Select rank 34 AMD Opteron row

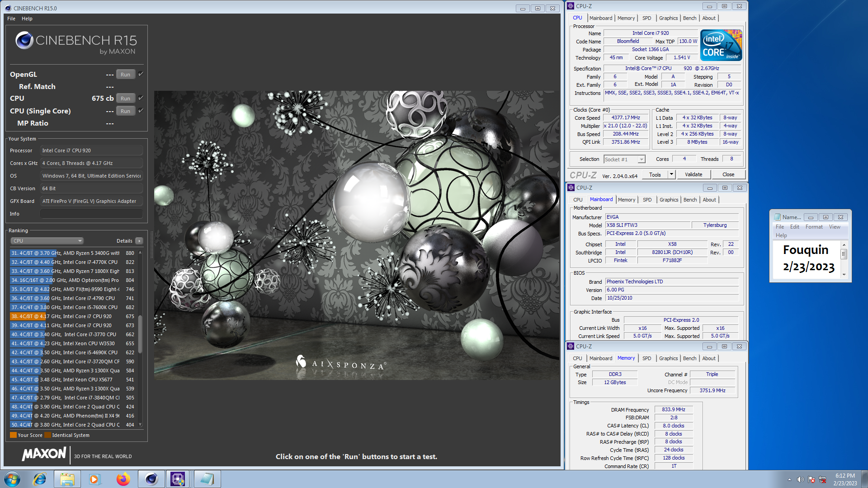pyautogui.click(x=73, y=280)
